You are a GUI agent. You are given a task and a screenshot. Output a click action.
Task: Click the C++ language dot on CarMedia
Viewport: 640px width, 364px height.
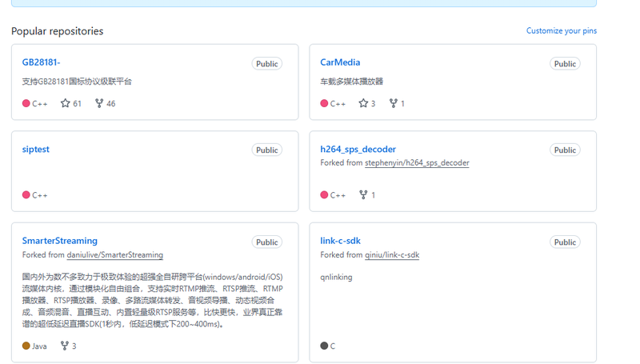324,103
